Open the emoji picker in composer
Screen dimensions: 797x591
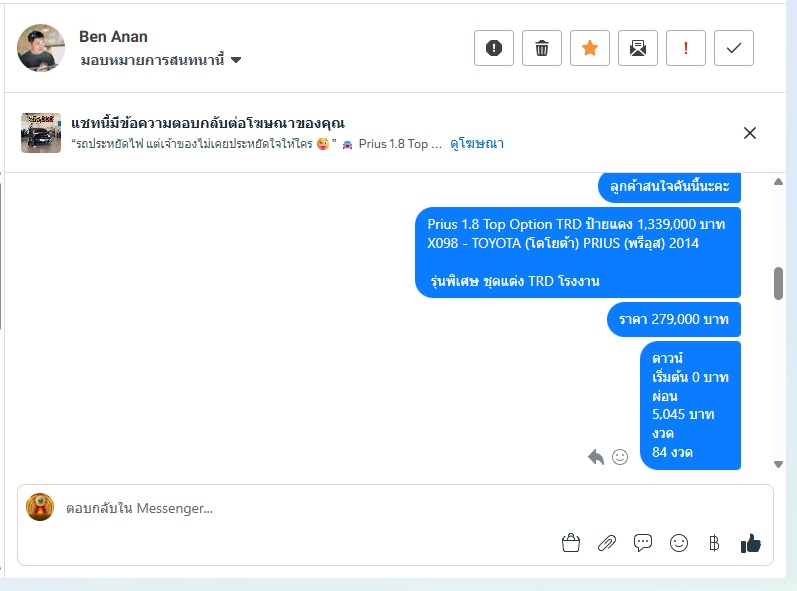[679, 543]
